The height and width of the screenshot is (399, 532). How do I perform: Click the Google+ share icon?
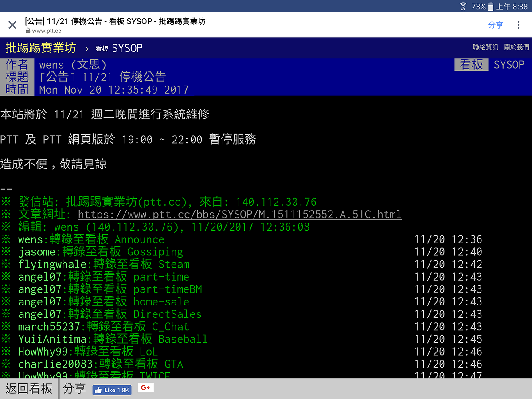coord(146,388)
